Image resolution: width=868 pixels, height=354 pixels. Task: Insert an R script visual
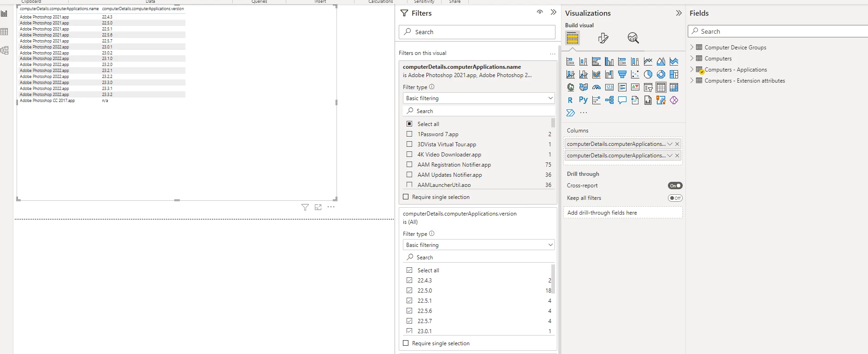coord(570,100)
